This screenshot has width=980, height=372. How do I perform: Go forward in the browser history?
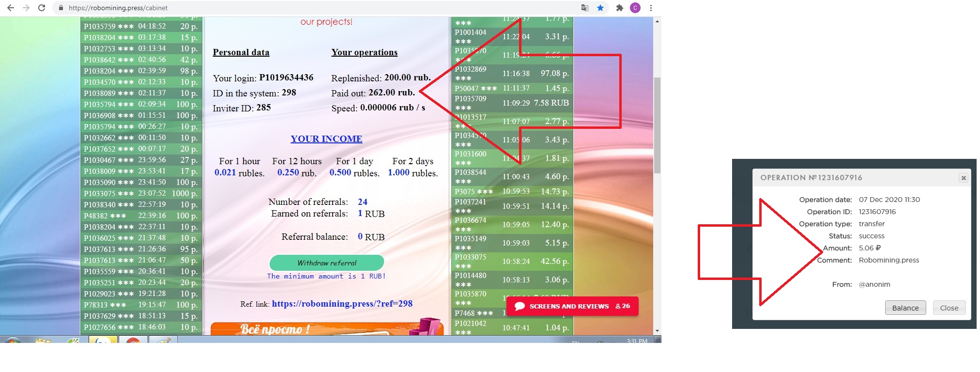[x=26, y=8]
